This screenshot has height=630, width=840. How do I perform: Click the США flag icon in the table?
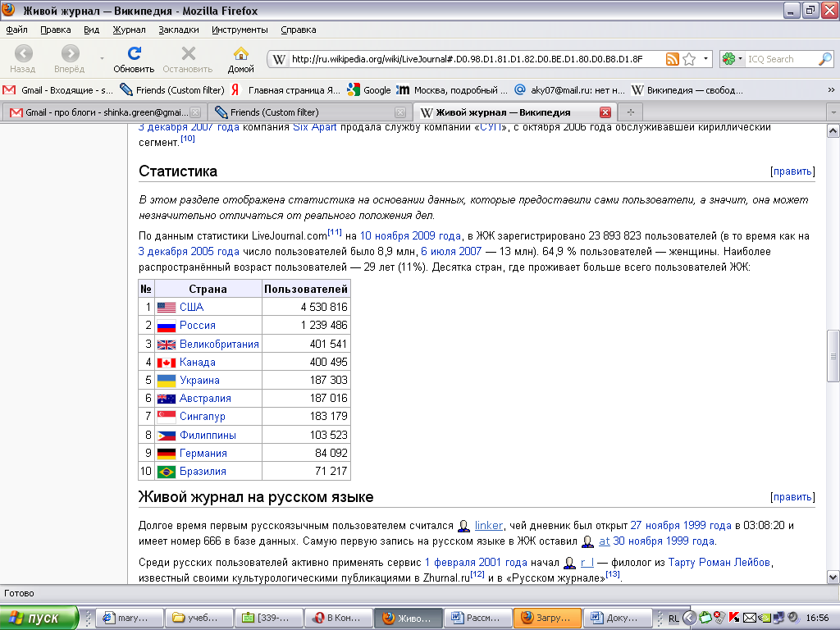[166, 308]
